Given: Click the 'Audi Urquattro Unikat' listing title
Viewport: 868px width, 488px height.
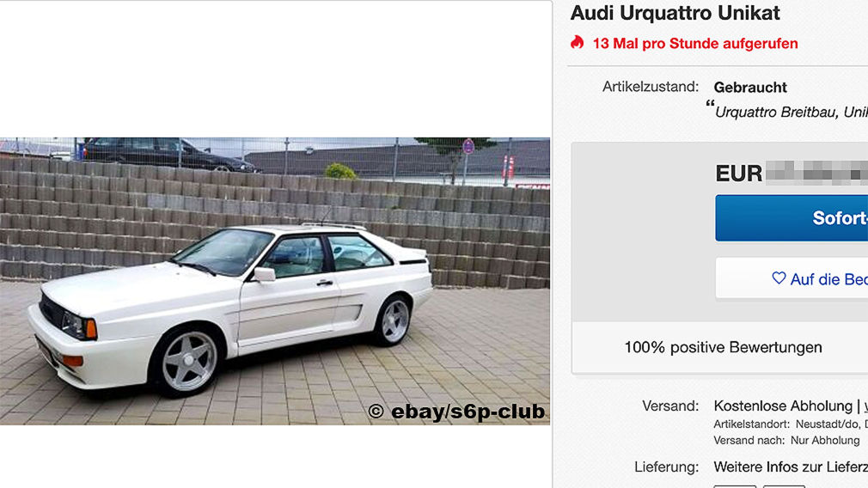Looking at the screenshot, I should point(675,13).
